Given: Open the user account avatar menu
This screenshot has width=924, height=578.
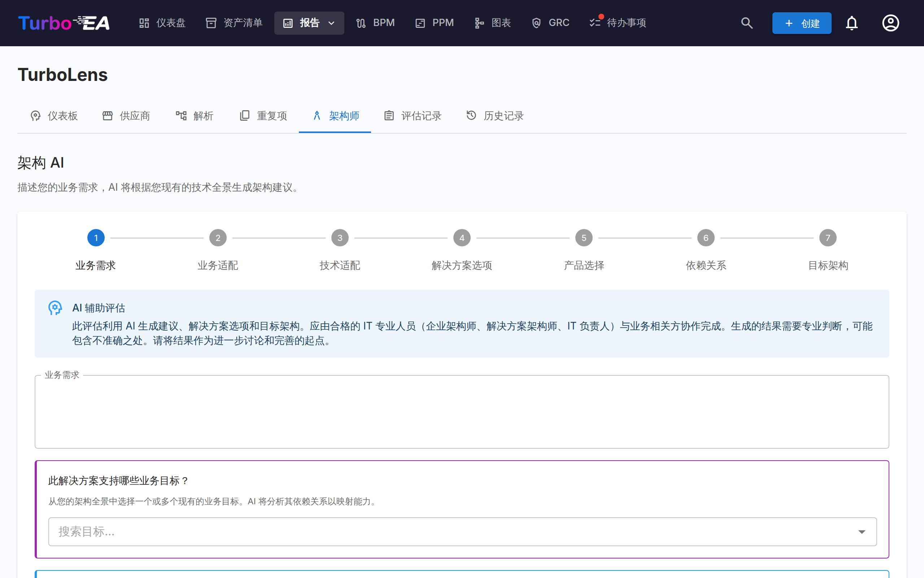Looking at the screenshot, I should 890,23.
